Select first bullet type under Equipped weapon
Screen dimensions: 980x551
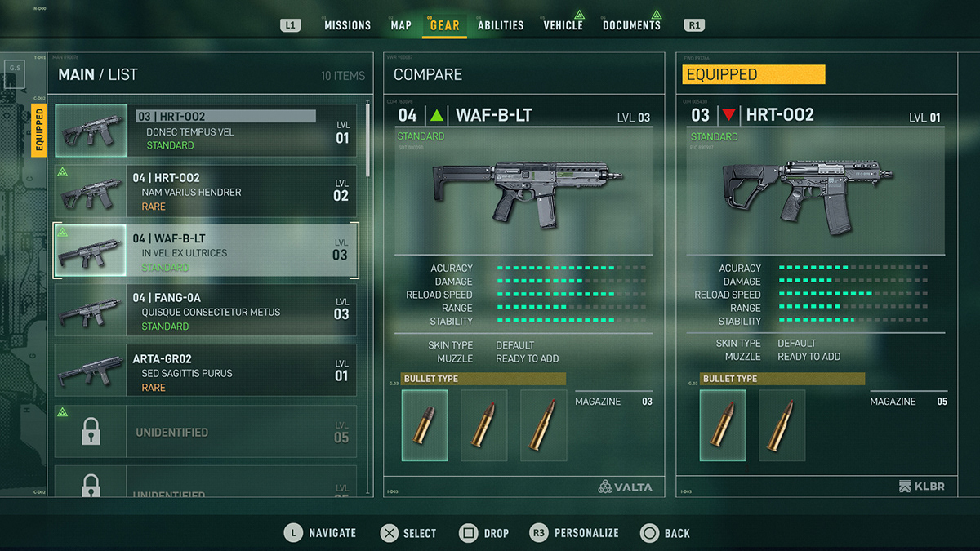point(723,425)
